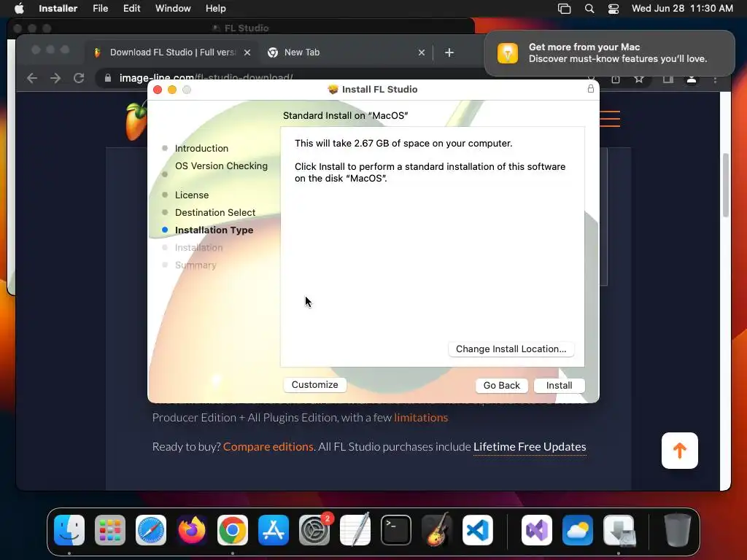Viewport: 747px width, 560px height.
Task: Click Chrome side panel icon
Action: point(667,79)
